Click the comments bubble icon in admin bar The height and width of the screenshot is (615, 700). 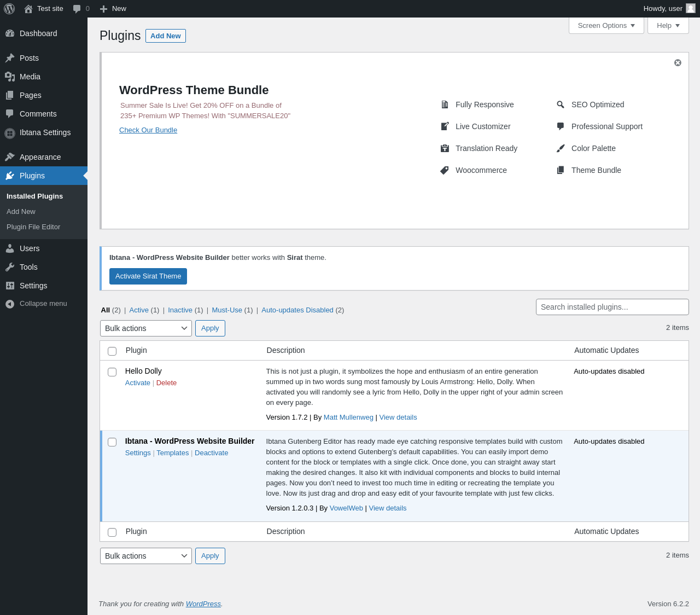(77, 9)
